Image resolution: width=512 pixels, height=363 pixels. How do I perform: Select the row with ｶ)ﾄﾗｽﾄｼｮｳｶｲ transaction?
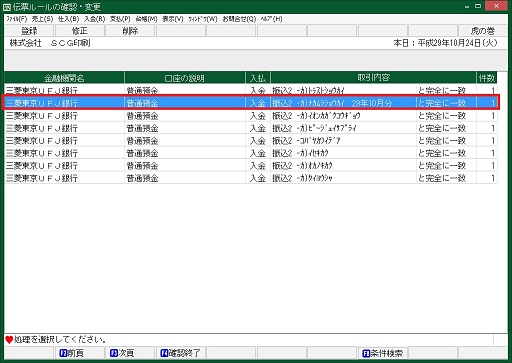(251, 90)
